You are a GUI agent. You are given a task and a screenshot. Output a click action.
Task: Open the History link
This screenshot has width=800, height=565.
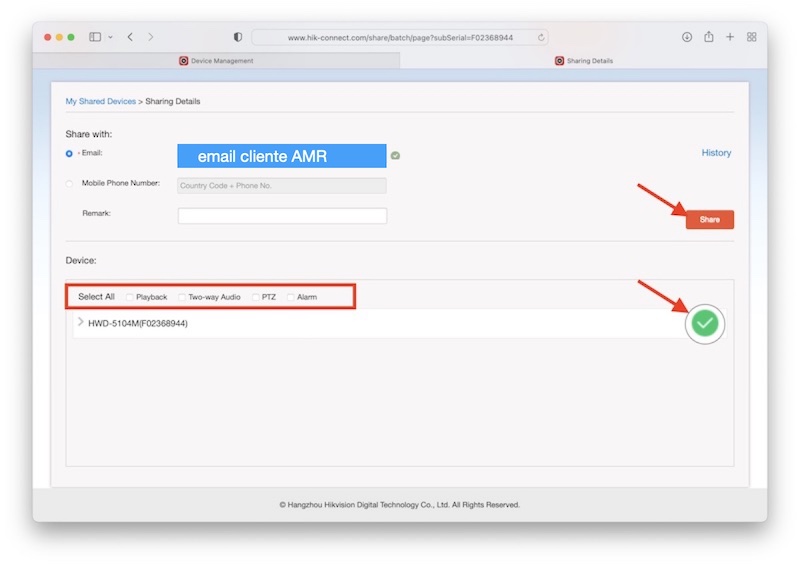tap(716, 153)
